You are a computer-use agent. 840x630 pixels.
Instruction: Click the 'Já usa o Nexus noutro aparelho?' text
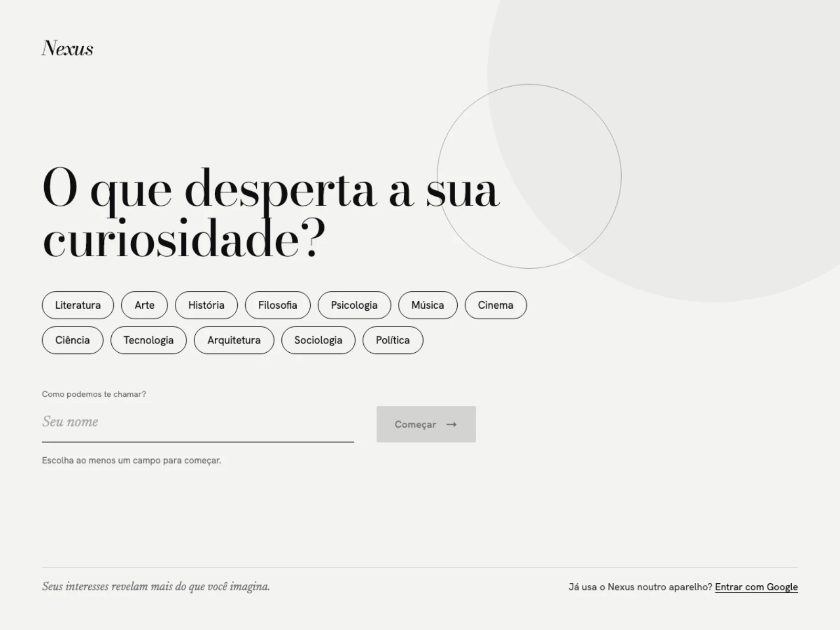(x=640, y=587)
